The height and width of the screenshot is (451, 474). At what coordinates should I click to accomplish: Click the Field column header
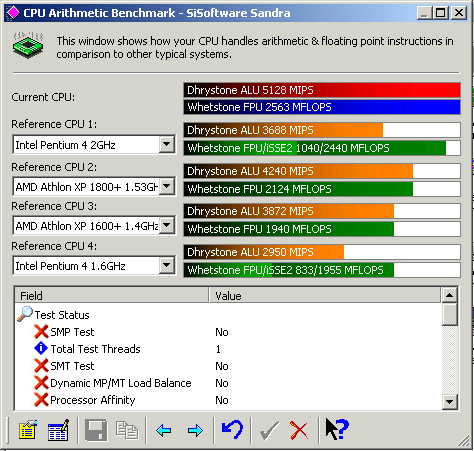coord(111,295)
